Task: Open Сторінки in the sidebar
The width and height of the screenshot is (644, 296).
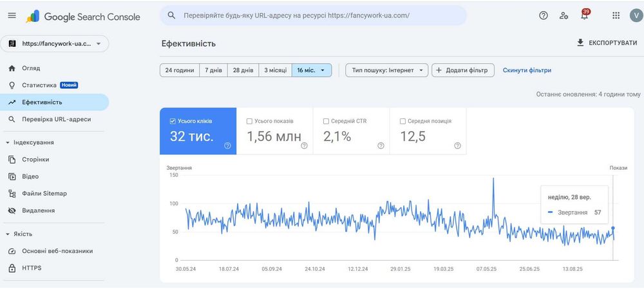Action: pos(54,160)
